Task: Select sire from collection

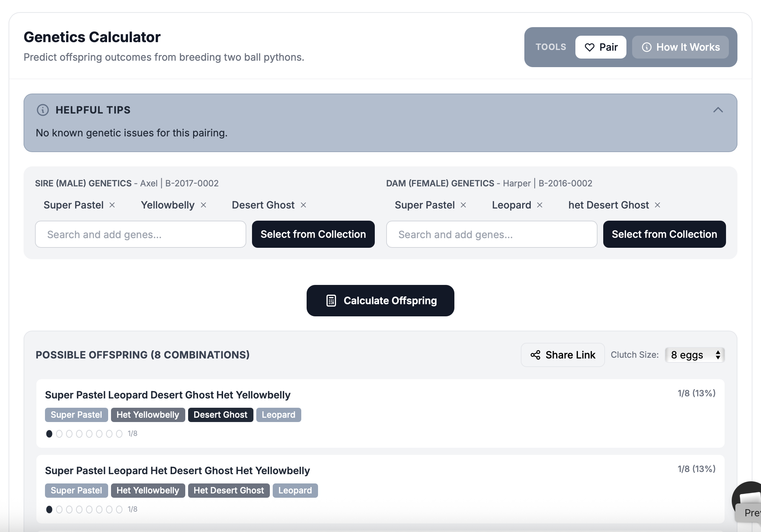Action: (x=313, y=234)
